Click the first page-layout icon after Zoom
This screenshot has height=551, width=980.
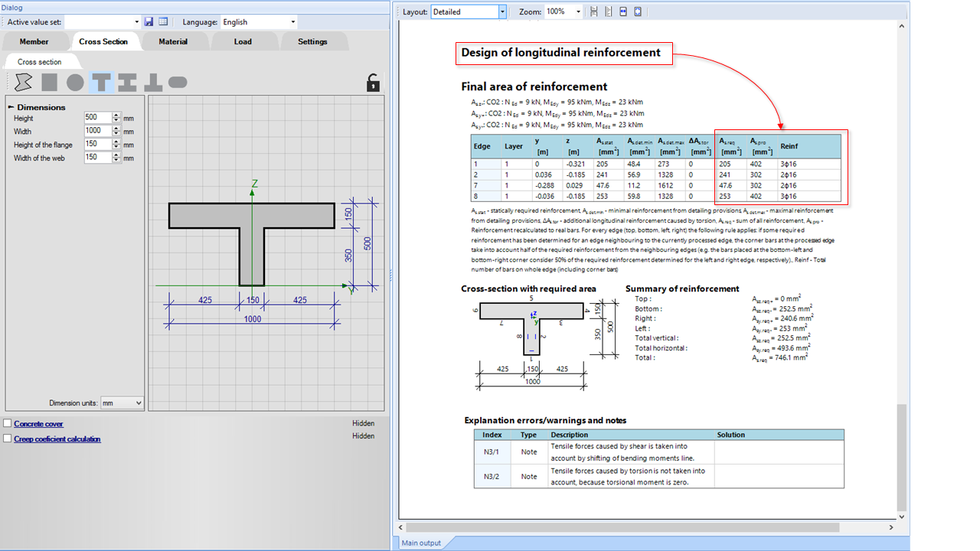[x=595, y=12]
